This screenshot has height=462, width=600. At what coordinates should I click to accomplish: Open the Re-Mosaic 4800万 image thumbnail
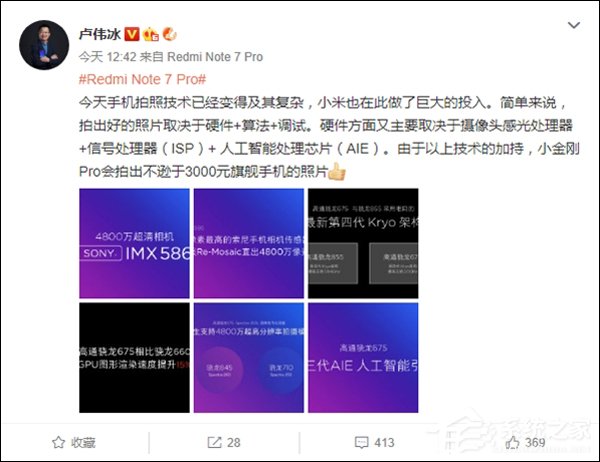tap(249, 243)
